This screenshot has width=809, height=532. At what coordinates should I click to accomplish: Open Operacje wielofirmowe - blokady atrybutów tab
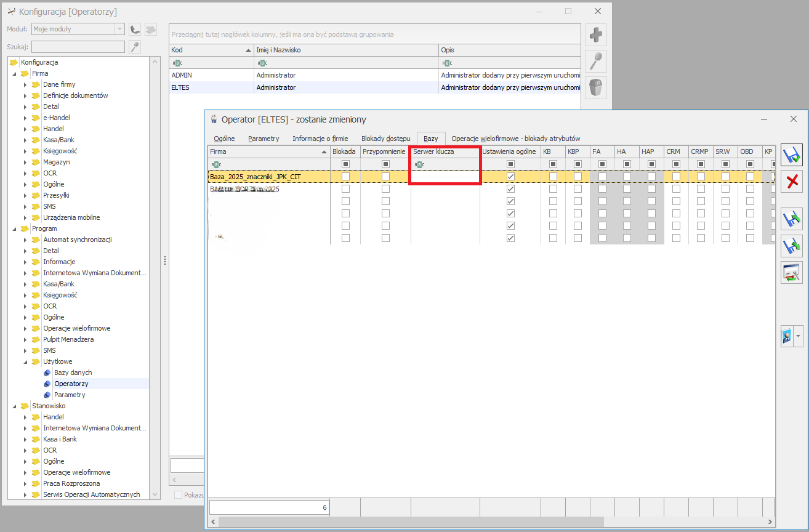516,139
